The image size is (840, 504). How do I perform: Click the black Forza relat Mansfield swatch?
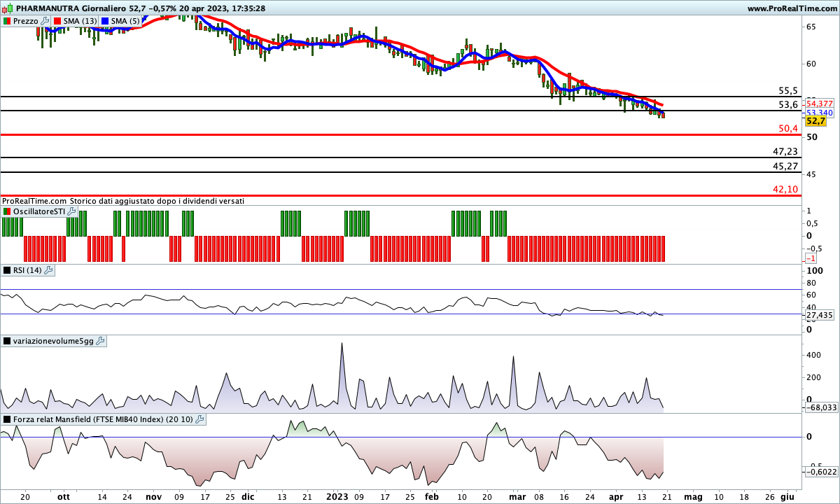[x=7, y=419]
